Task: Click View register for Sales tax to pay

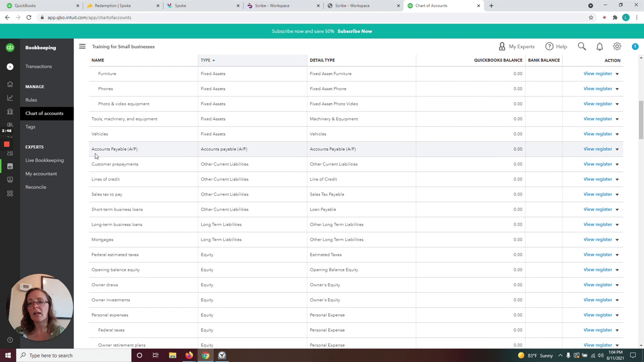Action: 597,194
